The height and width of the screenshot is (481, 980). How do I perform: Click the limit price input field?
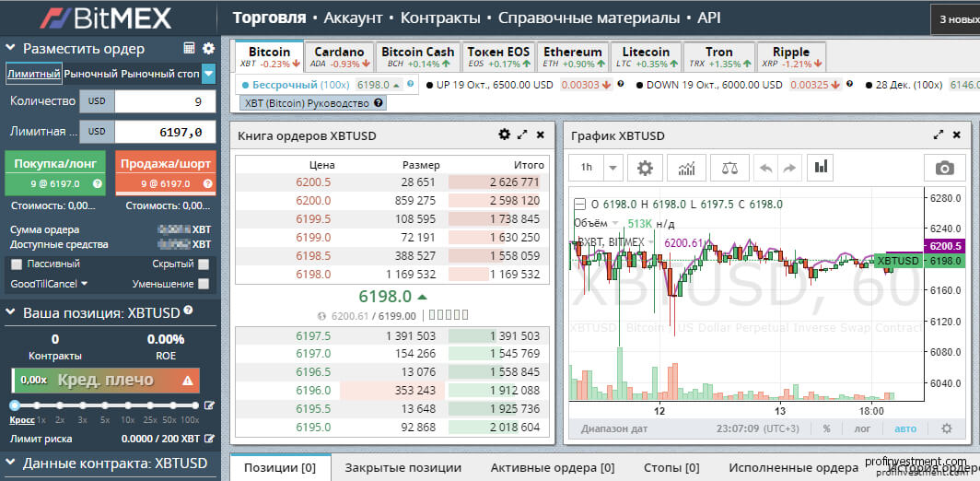(165, 132)
